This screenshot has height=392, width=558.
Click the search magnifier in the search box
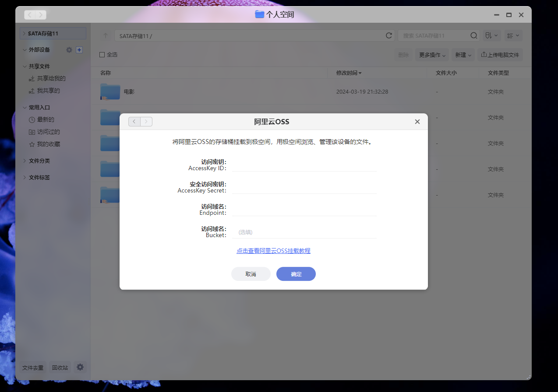pos(473,35)
